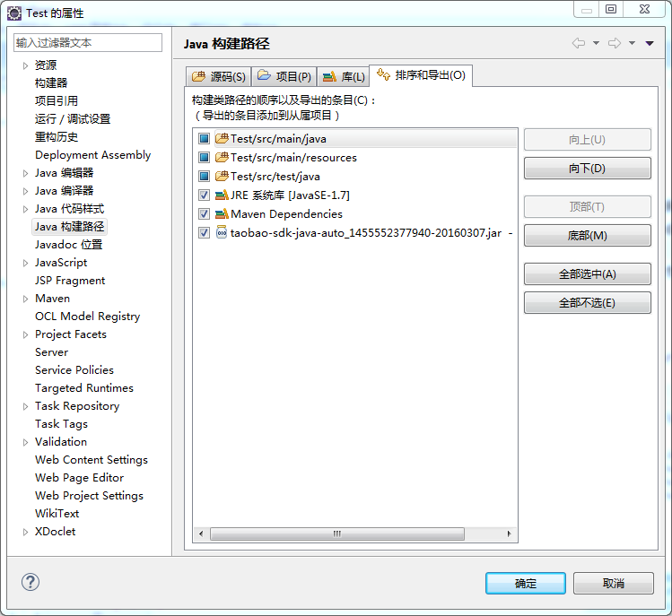Select the 排序和导出(O) tab

[x=421, y=75]
